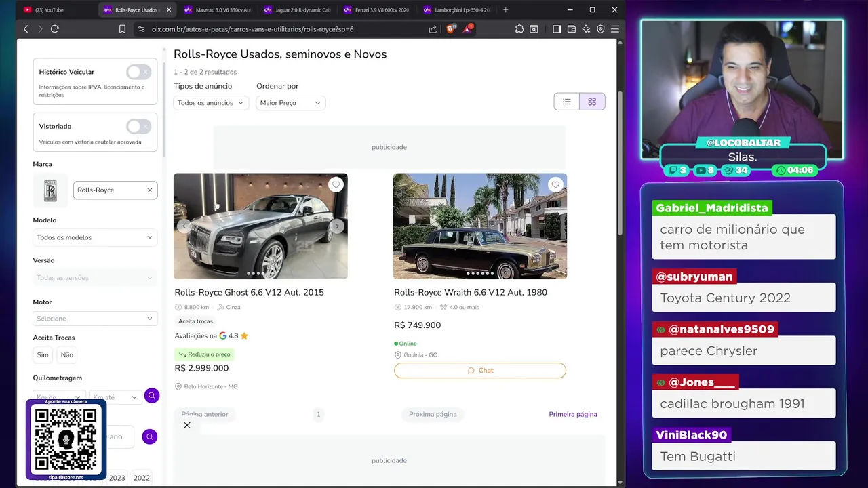Toggle the browser sidebar panel icon
The height and width of the screenshot is (488, 868).
tap(557, 29)
